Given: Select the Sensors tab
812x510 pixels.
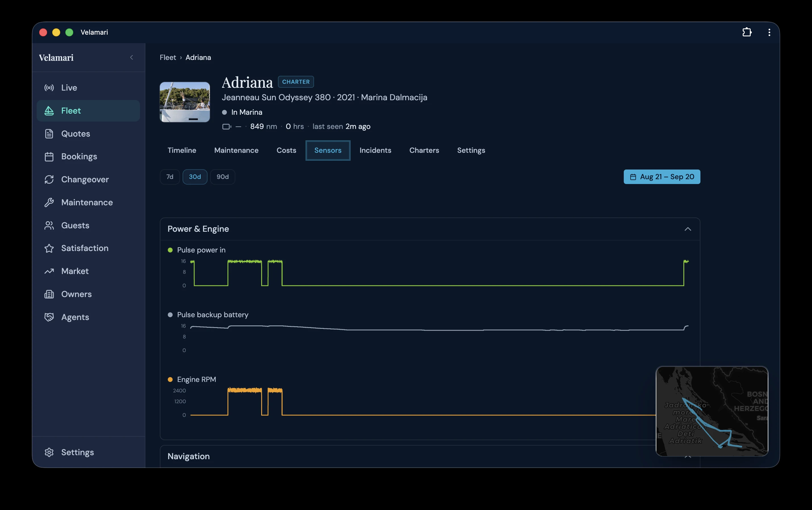Looking at the screenshot, I should [x=328, y=151].
